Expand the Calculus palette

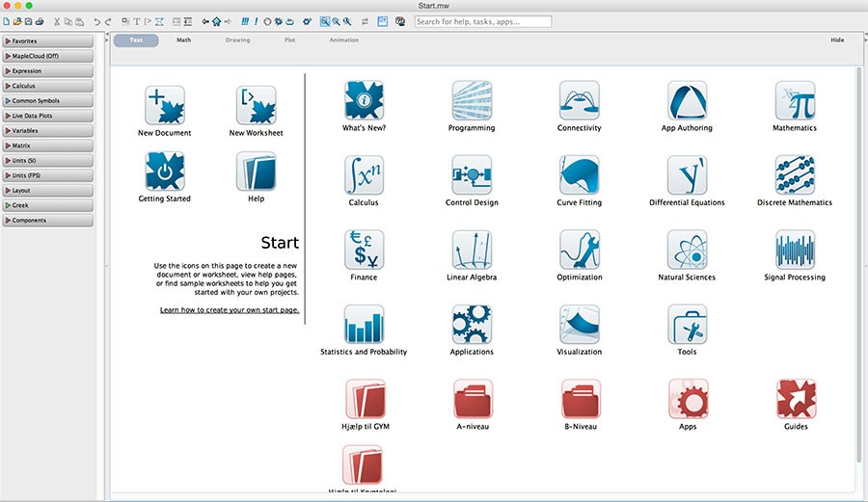pyautogui.click(x=47, y=86)
